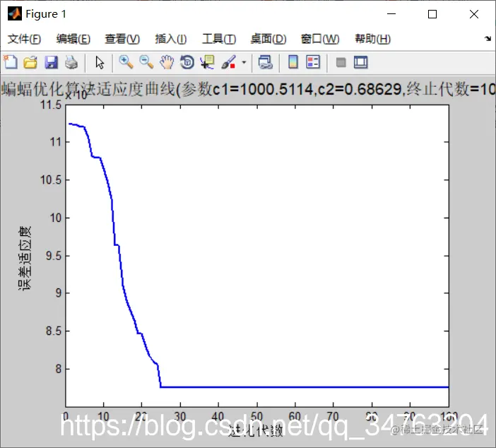
Task: Click the New Figure icon
Action: (11, 62)
